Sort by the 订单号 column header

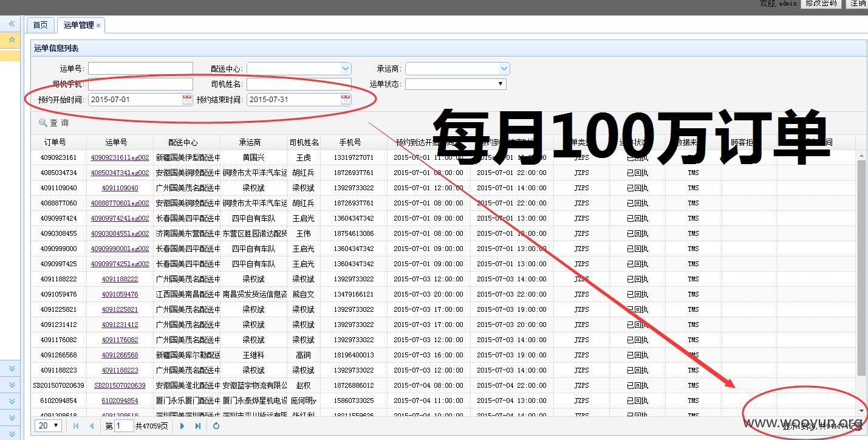pos(58,142)
